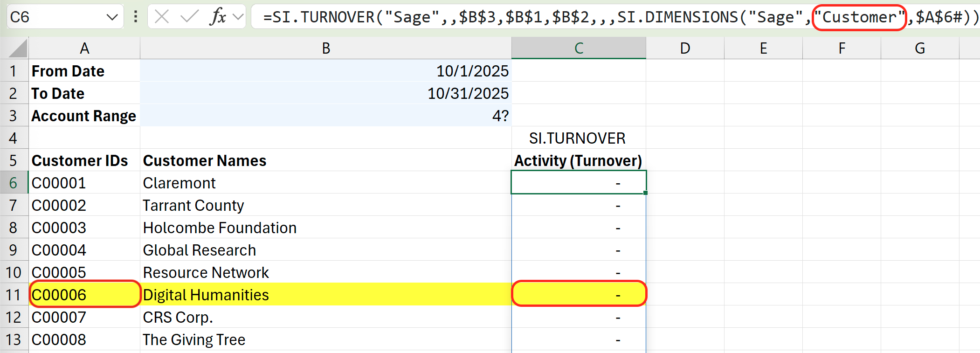Select column D header

[x=684, y=48]
